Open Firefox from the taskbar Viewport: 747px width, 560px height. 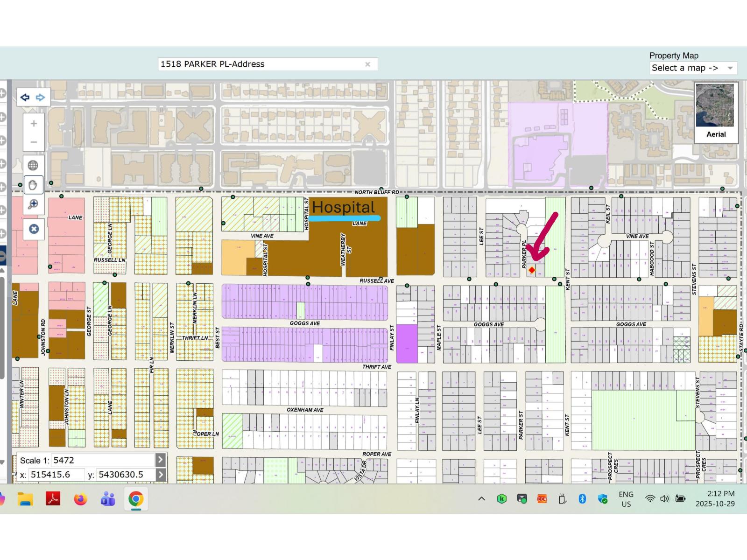coord(80,499)
